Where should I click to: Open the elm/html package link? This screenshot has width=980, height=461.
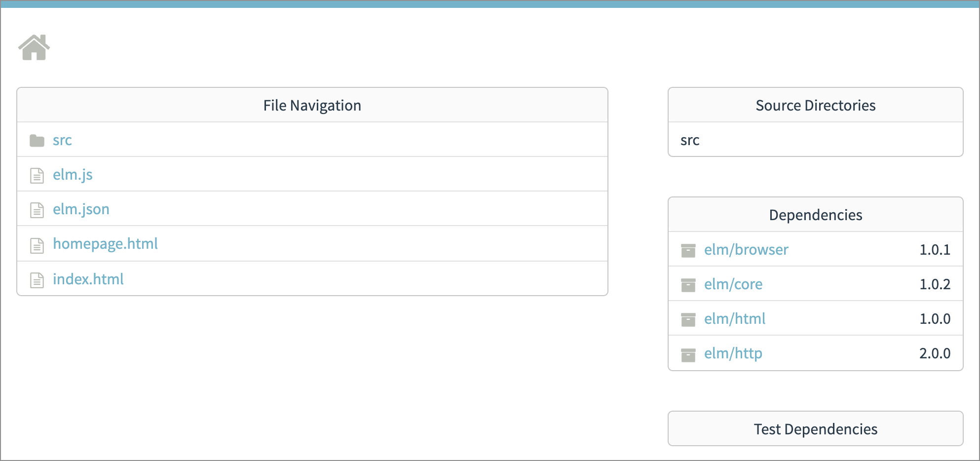(x=735, y=318)
